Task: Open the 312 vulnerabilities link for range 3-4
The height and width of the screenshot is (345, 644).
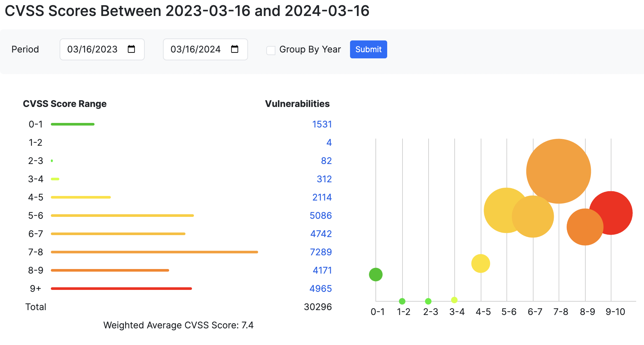Action: tap(324, 179)
